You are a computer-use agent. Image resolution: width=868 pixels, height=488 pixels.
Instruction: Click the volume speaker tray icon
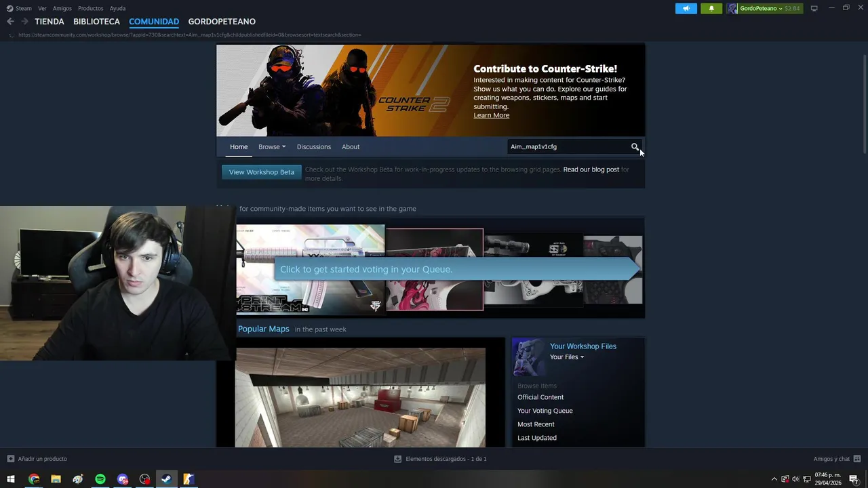click(795, 479)
